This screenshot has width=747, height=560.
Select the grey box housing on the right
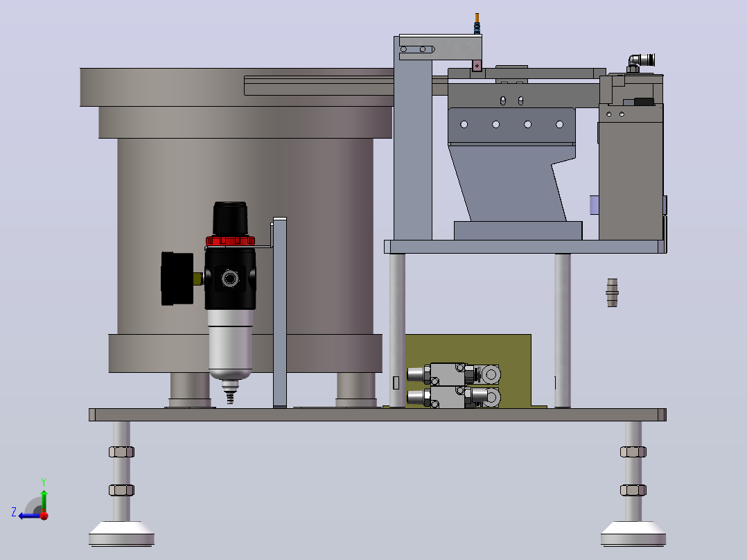631,180
